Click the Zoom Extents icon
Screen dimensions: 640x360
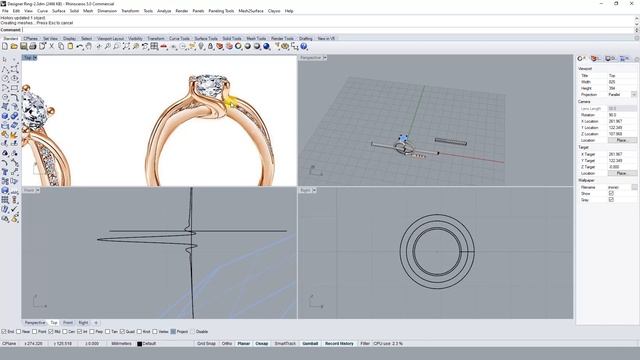point(126,47)
